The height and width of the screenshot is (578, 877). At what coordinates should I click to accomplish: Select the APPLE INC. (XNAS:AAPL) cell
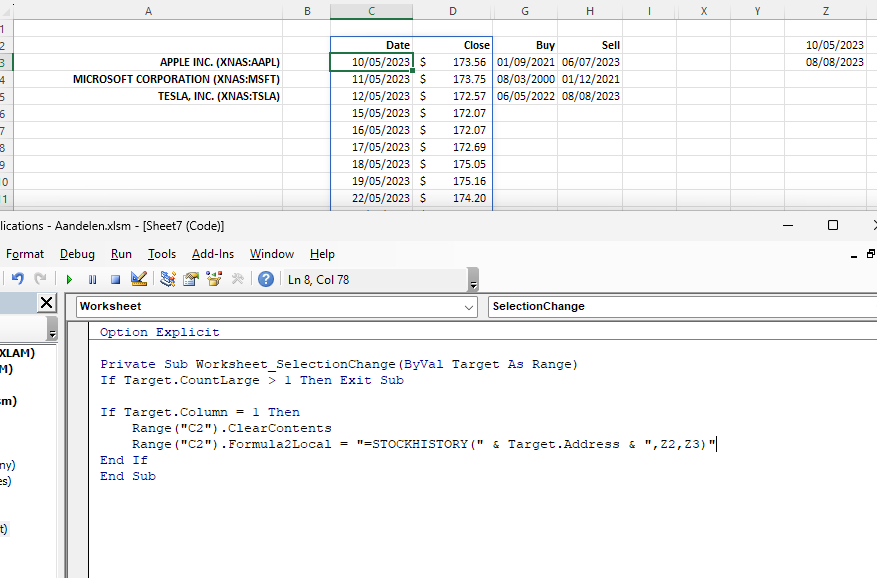pos(148,62)
